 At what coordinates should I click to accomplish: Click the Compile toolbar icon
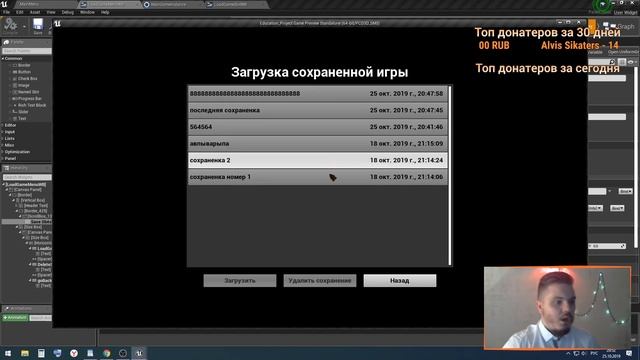10,25
